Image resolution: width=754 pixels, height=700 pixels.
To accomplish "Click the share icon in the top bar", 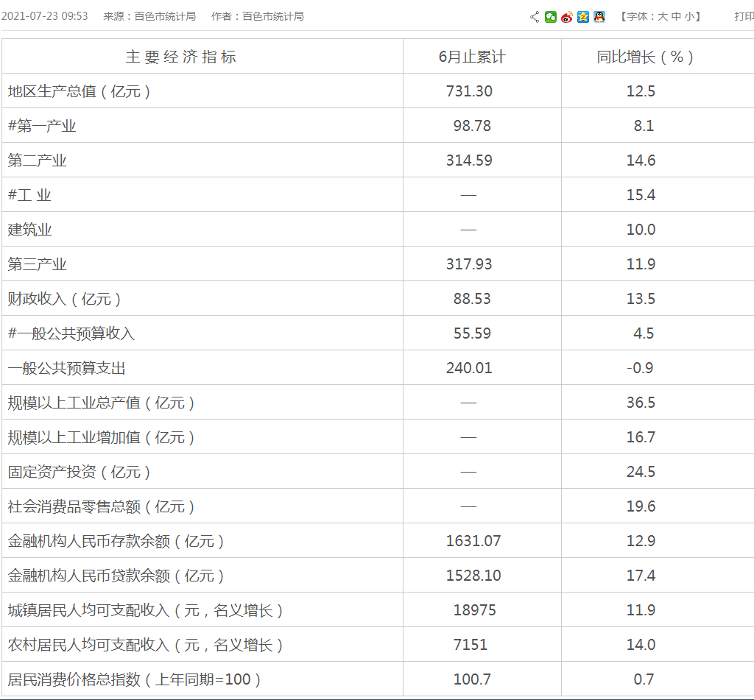I will (535, 17).
